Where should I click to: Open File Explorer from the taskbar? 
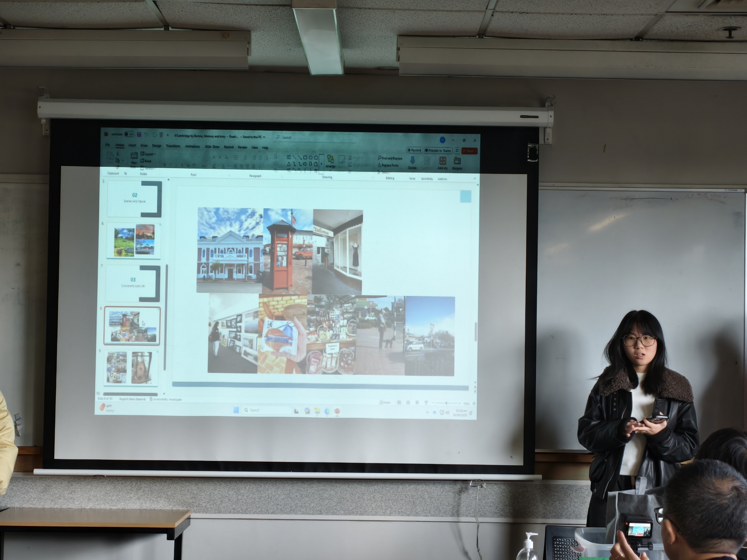click(317, 411)
